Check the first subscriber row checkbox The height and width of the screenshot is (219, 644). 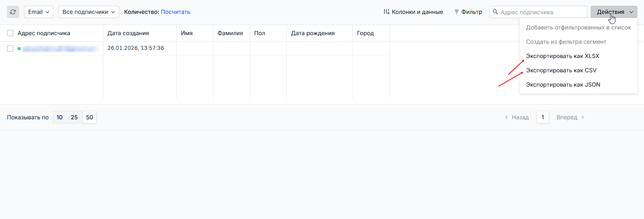pos(10,49)
